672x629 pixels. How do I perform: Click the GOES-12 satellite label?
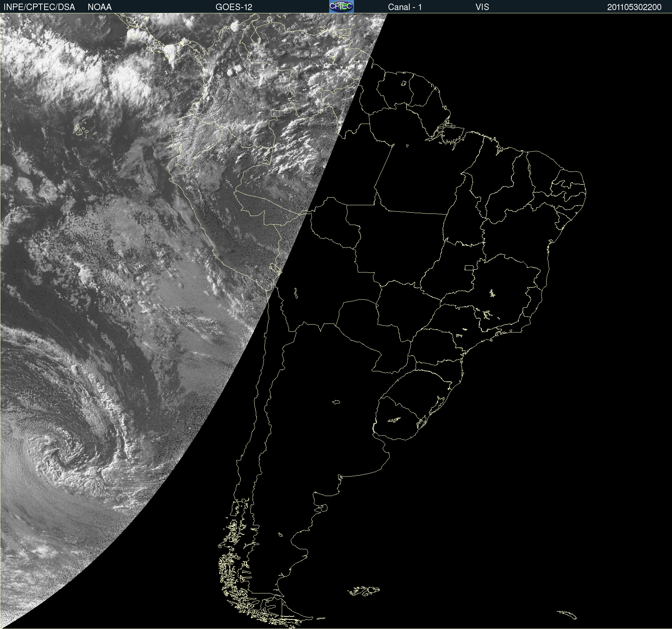[234, 7]
